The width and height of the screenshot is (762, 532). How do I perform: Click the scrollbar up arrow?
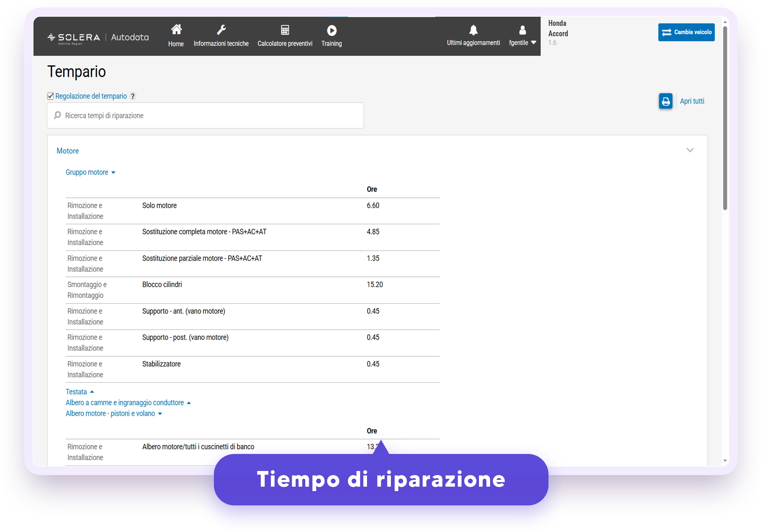click(x=725, y=22)
